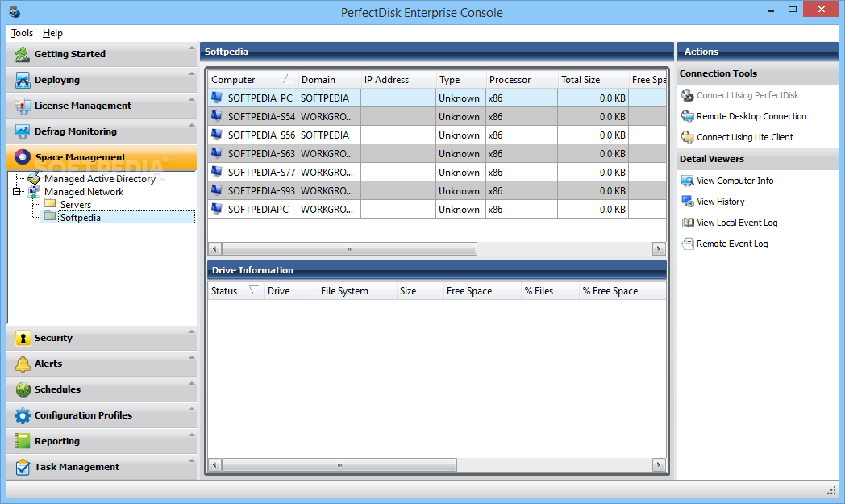Click the Alerts bell icon
845x504 pixels.
coord(23,364)
